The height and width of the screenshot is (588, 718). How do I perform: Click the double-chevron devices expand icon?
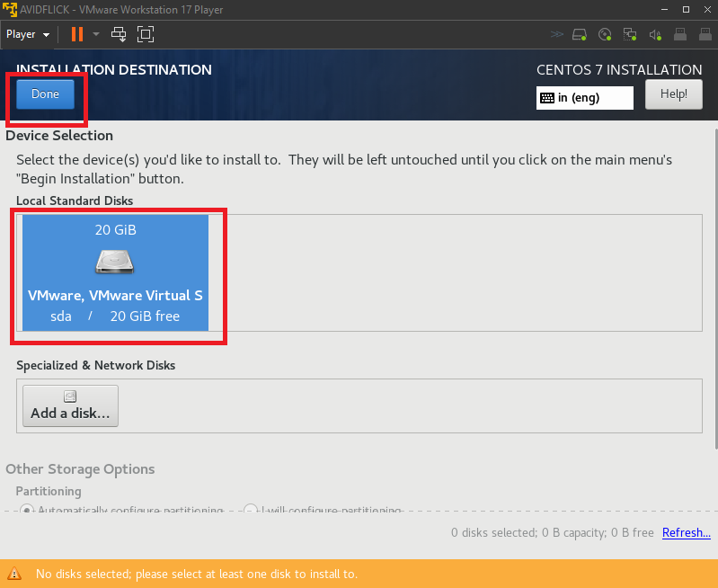pos(557,35)
